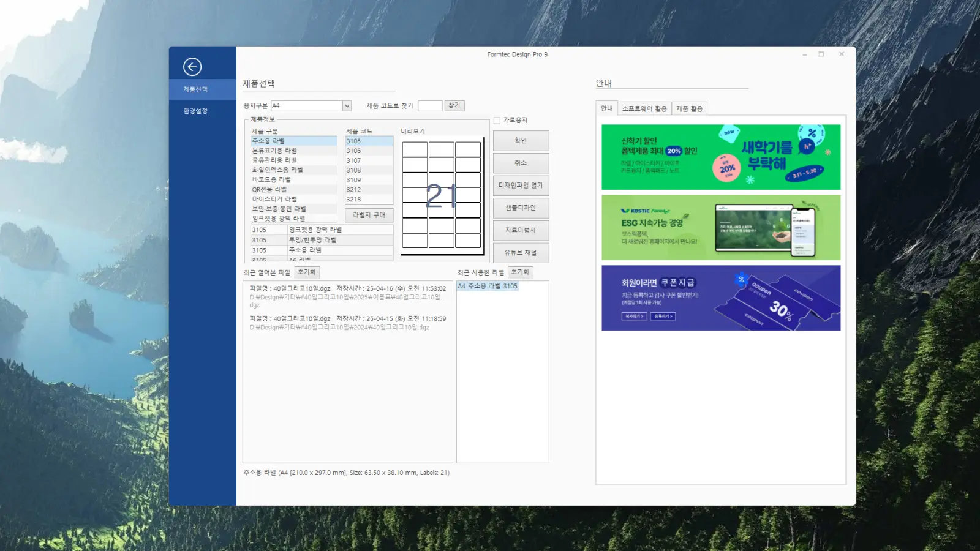
Task: Select product code 3212
Action: (x=369, y=190)
